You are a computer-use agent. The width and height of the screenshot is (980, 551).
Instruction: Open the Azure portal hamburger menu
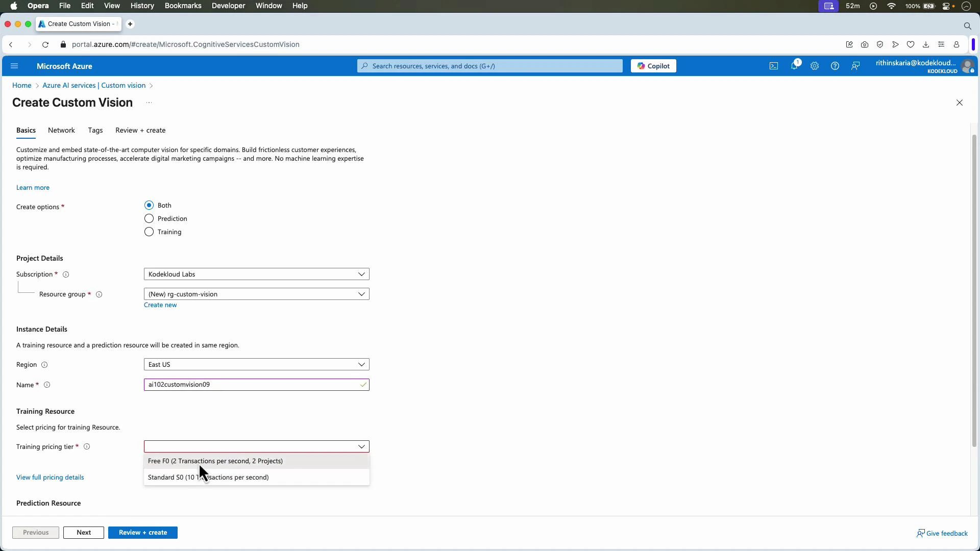[x=14, y=66]
